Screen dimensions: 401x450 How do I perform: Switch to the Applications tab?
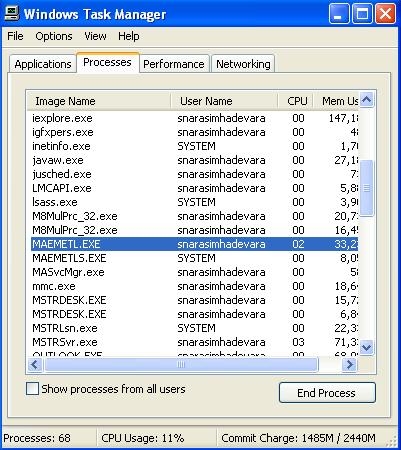click(x=43, y=64)
